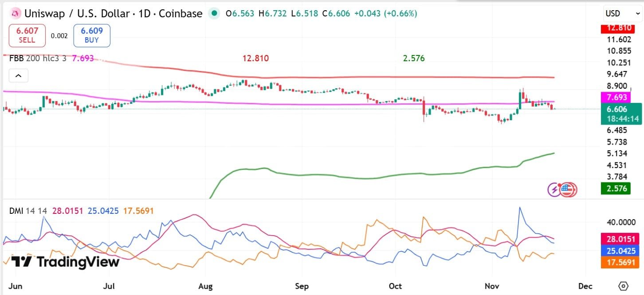The height and width of the screenshot is (295, 644).
Task: Click the green market status dot
Action: coord(215,13)
